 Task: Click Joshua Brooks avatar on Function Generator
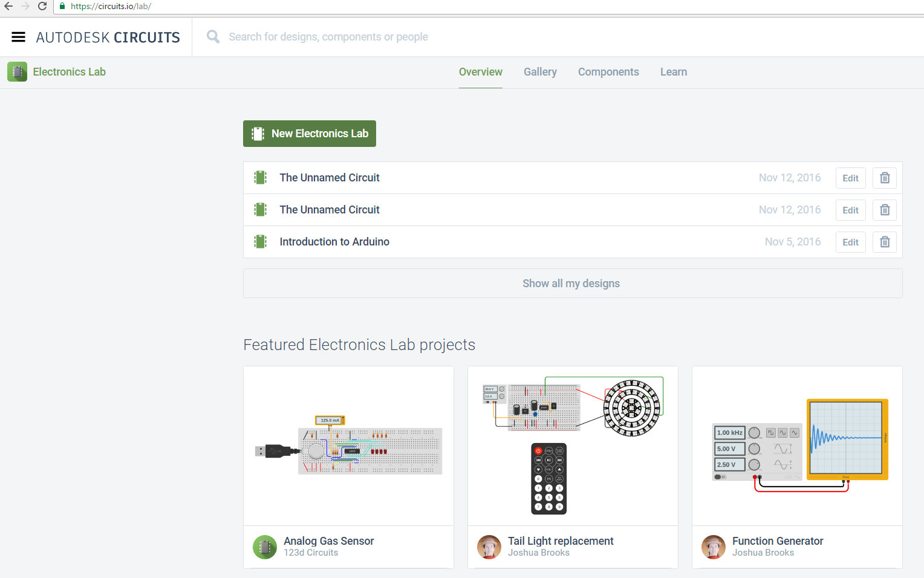click(713, 547)
